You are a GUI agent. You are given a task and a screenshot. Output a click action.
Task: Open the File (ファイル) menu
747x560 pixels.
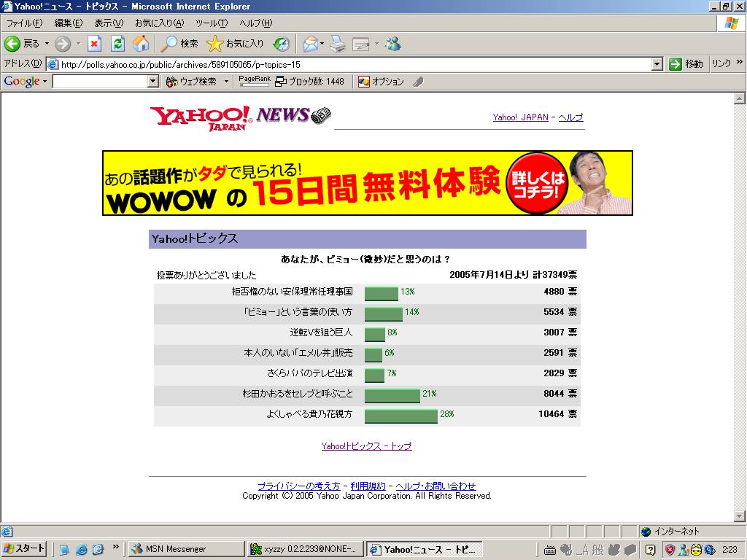[x=24, y=23]
